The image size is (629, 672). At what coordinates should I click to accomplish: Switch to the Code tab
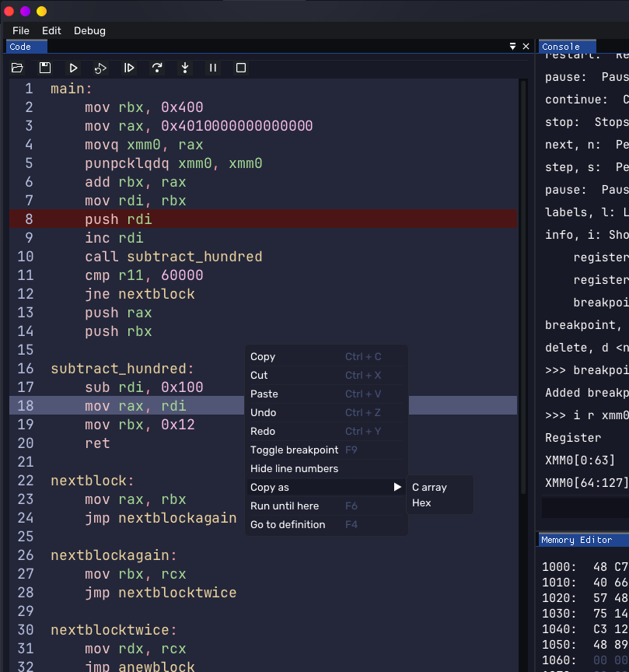26,47
